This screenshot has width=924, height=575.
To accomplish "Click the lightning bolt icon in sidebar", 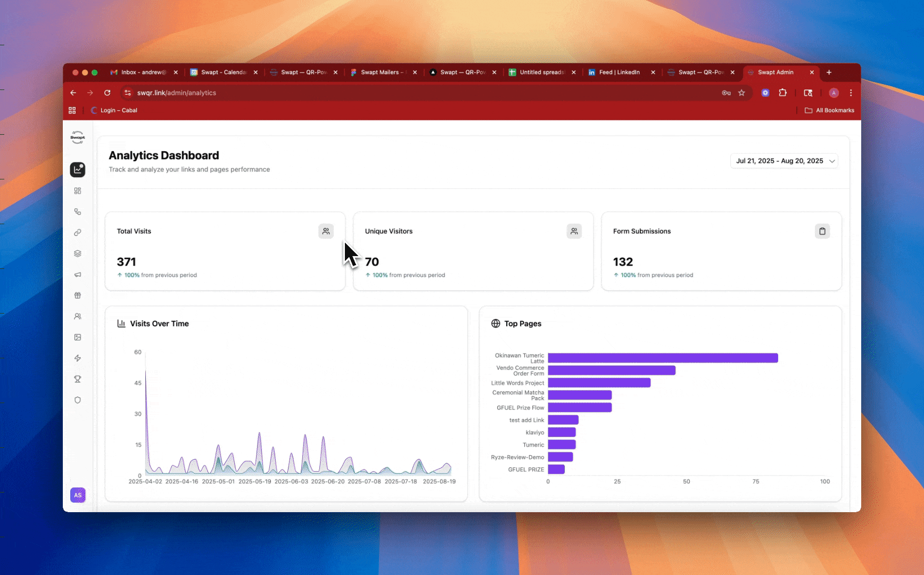I will (x=78, y=358).
